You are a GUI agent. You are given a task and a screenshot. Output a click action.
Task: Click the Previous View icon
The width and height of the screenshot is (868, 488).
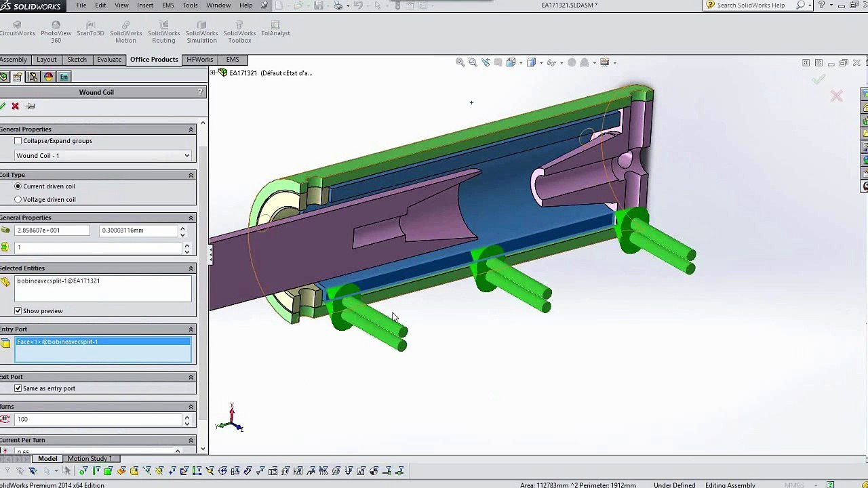point(486,62)
